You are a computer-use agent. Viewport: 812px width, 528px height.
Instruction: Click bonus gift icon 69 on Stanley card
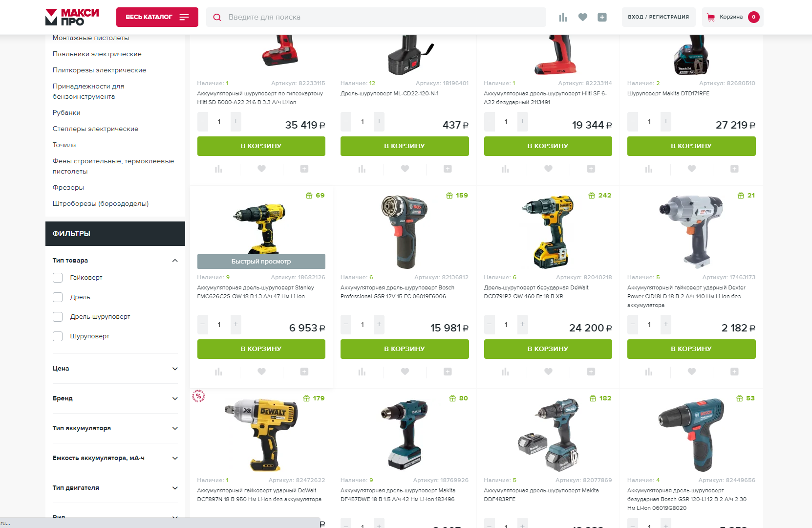pos(309,196)
